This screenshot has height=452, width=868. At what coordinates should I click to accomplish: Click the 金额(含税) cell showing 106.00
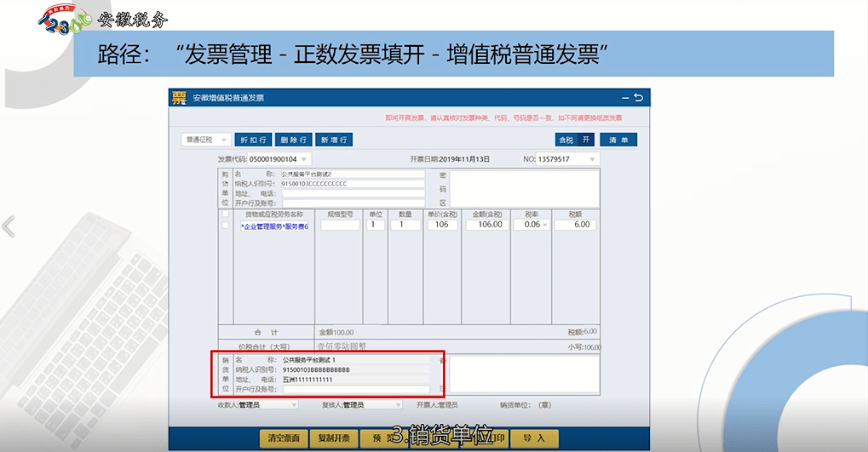tap(487, 225)
